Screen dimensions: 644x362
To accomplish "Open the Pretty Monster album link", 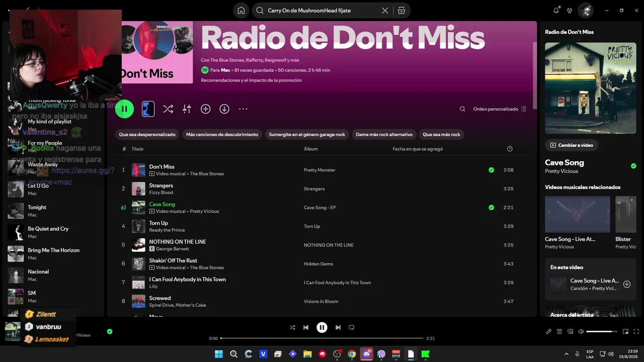I will pos(319,170).
